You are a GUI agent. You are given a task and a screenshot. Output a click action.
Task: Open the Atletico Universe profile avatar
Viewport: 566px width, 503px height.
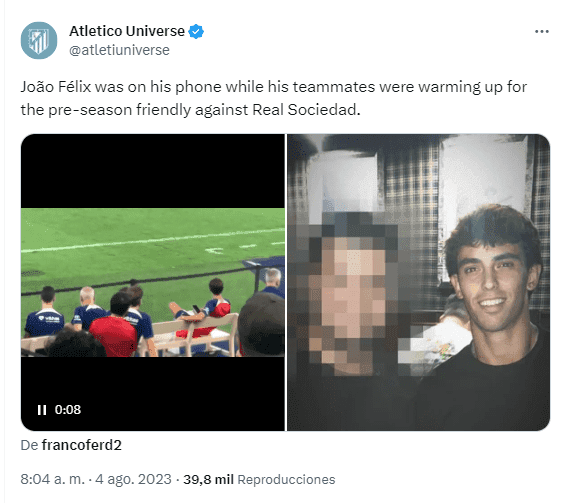[x=39, y=40]
